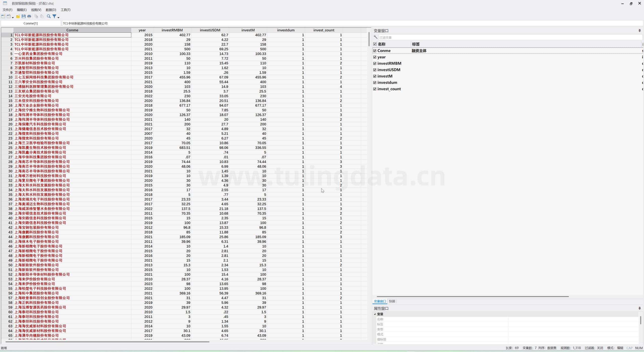Click the cell 一心堂药业集团股份有限公司
Viewport: 644px width, 352px height.
72,54
